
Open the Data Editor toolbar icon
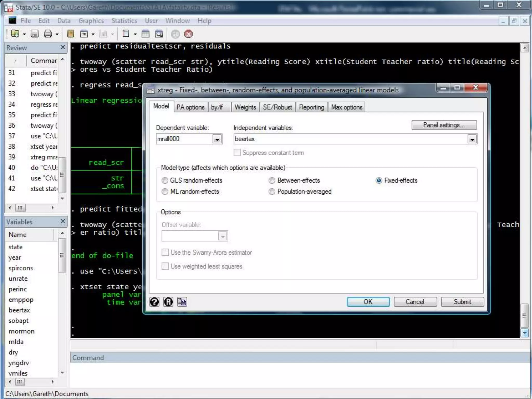[x=145, y=34]
